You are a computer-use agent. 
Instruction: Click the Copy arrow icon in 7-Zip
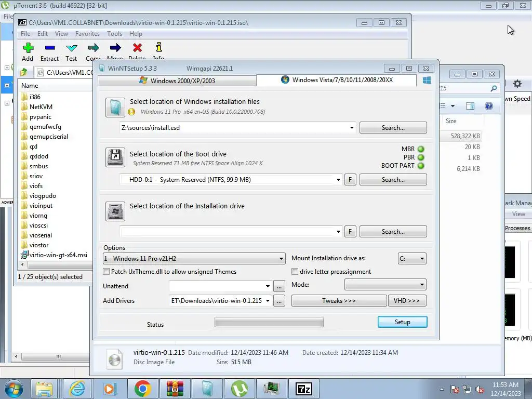(94, 48)
